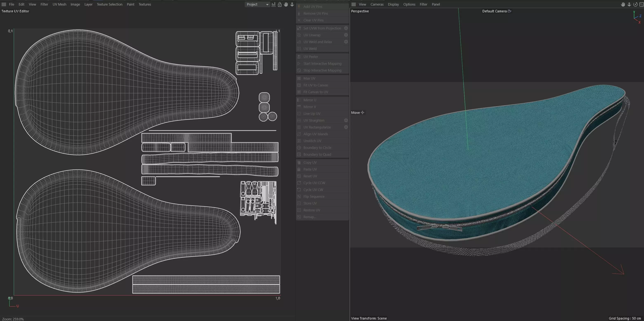Open the Project dropdown
The height and width of the screenshot is (321, 644).
(x=257, y=5)
